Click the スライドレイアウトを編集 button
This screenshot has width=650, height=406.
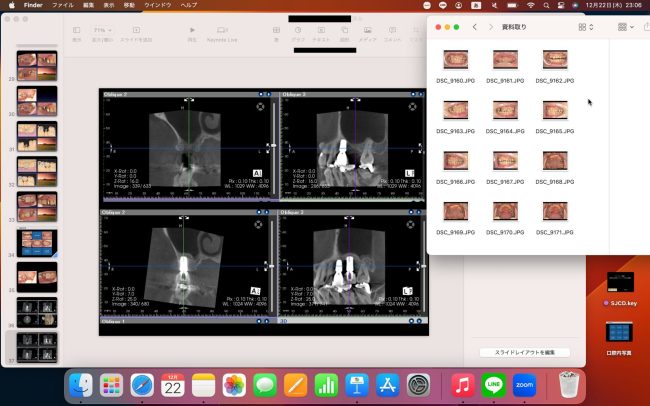[x=524, y=352]
